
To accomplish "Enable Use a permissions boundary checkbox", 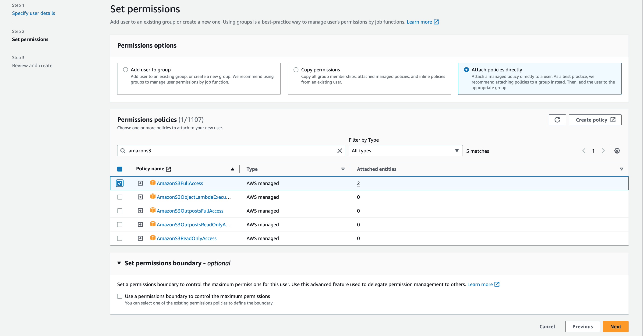I will (120, 296).
